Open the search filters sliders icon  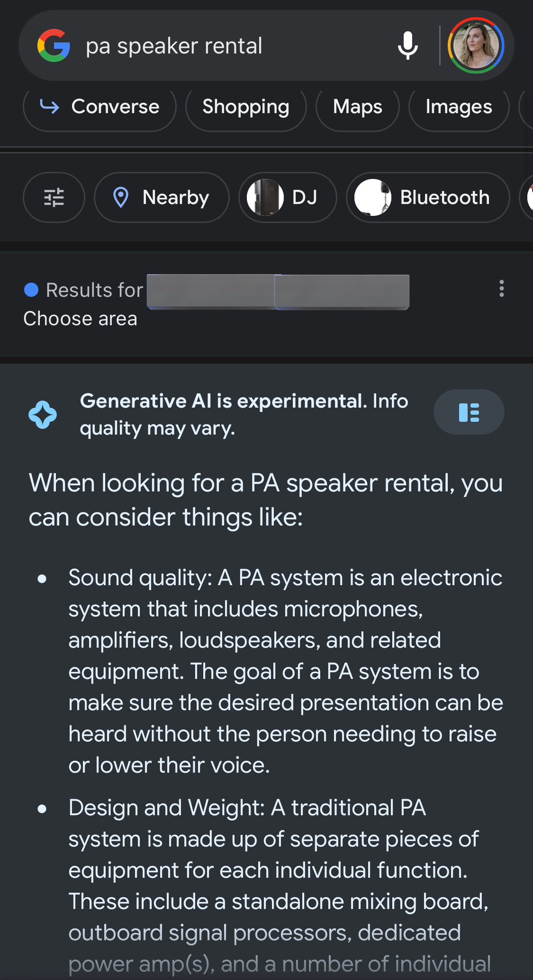pyautogui.click(x=54, y=197)
